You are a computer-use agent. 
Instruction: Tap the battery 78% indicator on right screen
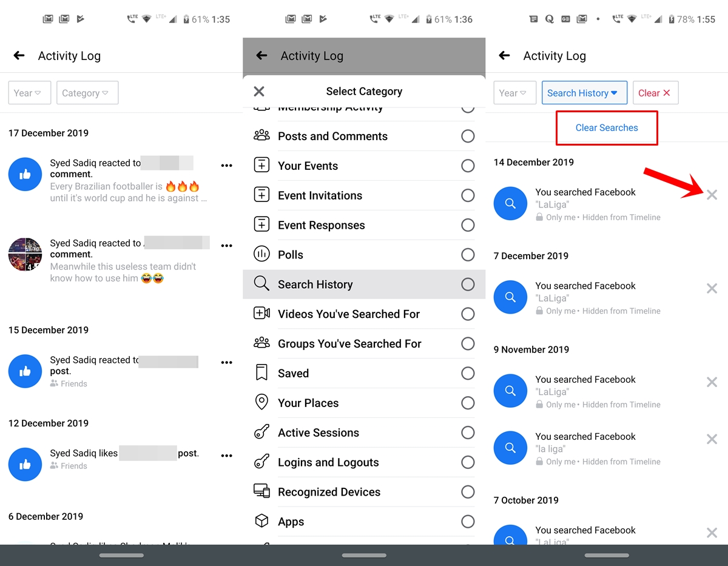(682, 19)
